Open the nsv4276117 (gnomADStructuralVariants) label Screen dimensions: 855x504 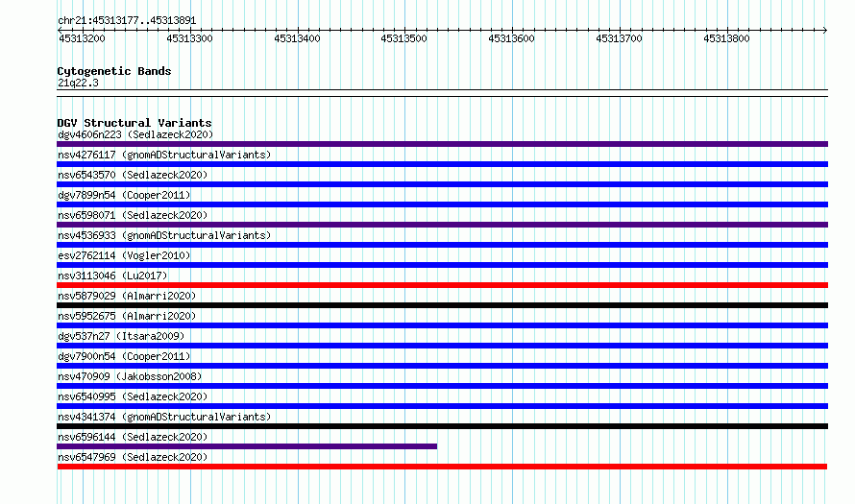pos(164,155)
